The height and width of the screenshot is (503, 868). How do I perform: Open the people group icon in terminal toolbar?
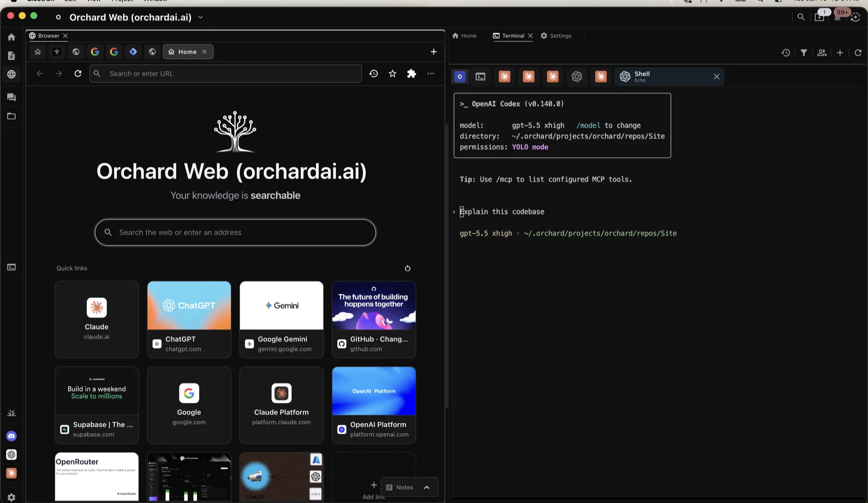pos(822,53)
